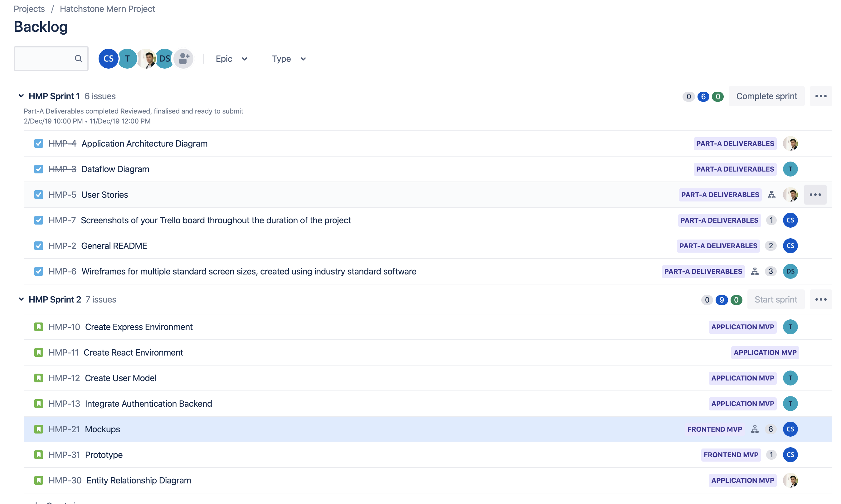This screenshot has height=504, width=841.
Task: Click the subtask icon on the HMP-6 Wireframes row
Action: pos(755,271)
